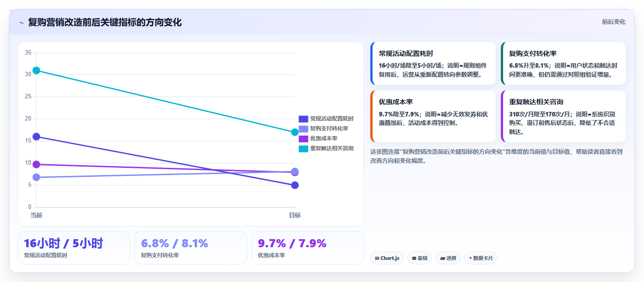This screenshot has height=282, width=644.
Task: Click the dashboard title 复购营销改造前后关键指标的方向变化
Action: click(105, 23)
